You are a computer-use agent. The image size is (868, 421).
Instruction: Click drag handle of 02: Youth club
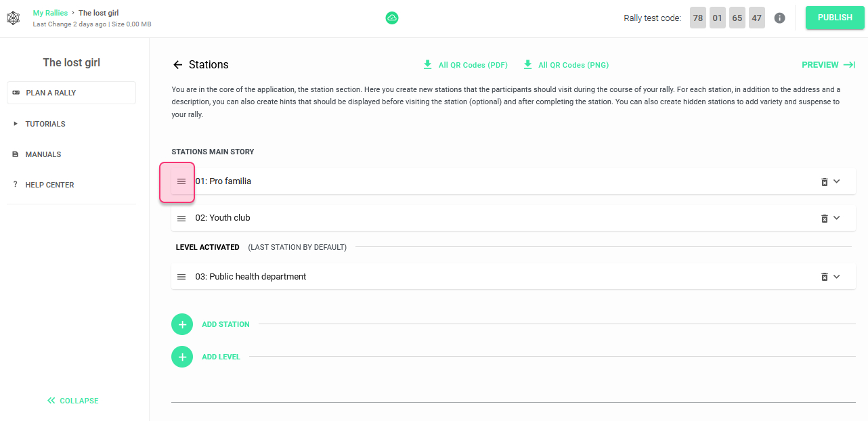(181, 218)
